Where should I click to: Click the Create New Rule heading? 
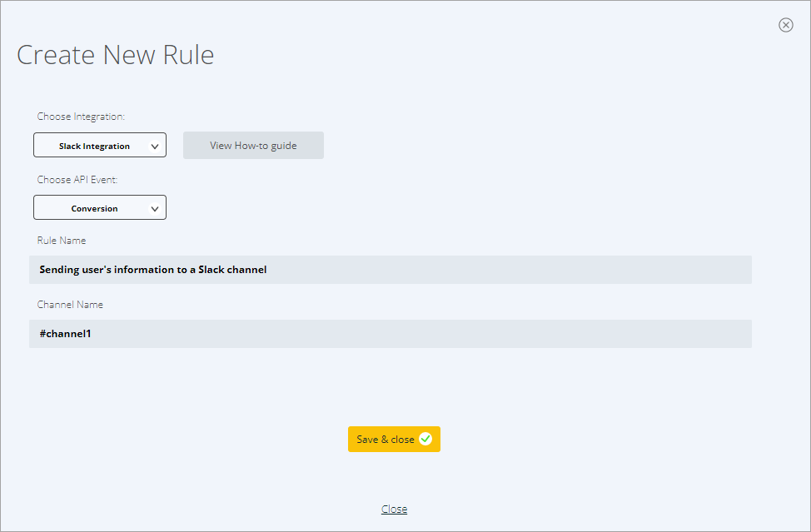[x=116, y=55]
